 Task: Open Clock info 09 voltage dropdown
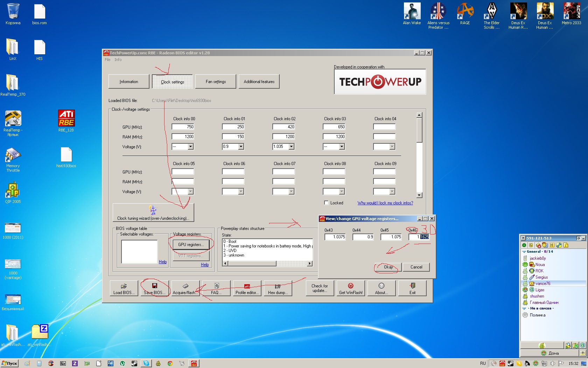point(392,191)
